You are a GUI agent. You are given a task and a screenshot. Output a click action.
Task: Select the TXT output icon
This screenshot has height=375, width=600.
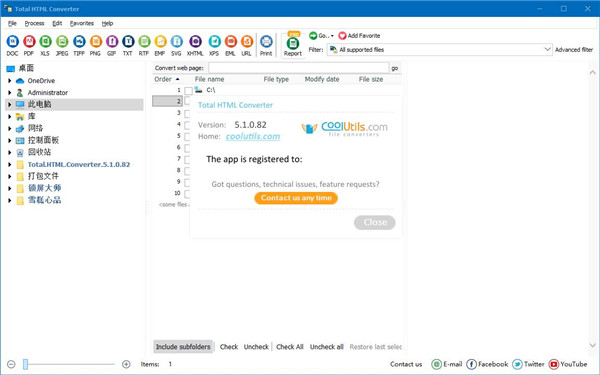(x=128, y=41)
